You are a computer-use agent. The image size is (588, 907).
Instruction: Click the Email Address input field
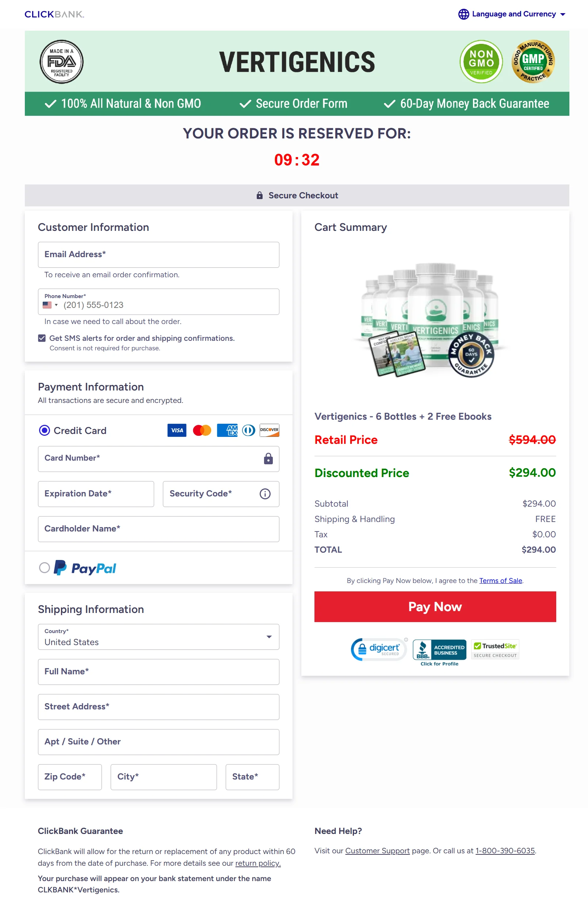coord(158,255)
